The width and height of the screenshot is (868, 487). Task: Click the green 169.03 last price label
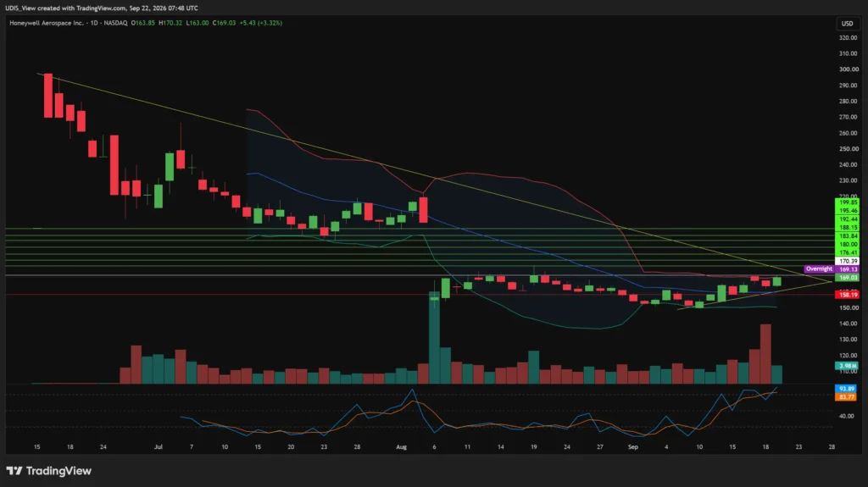click(x=847, y=278)
